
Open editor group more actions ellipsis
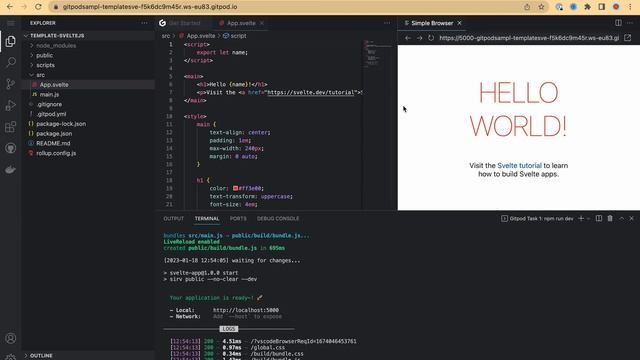tap(387, 23)
